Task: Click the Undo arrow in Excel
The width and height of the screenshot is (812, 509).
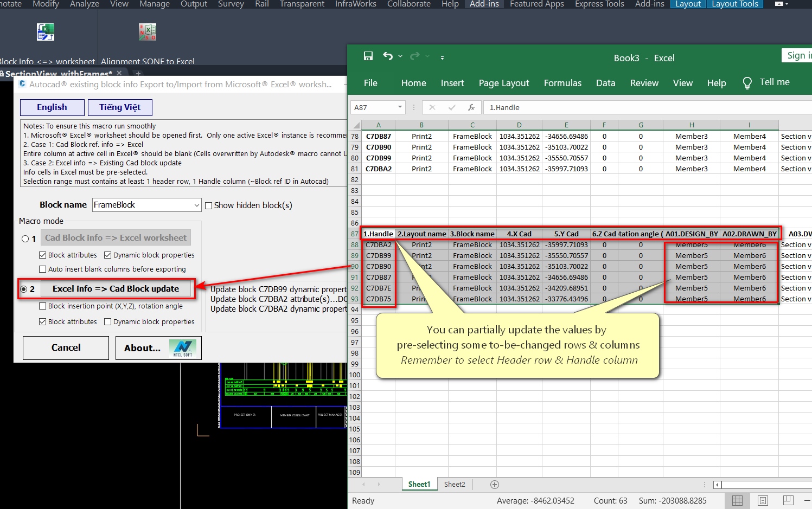Action: tap(387, 56)
